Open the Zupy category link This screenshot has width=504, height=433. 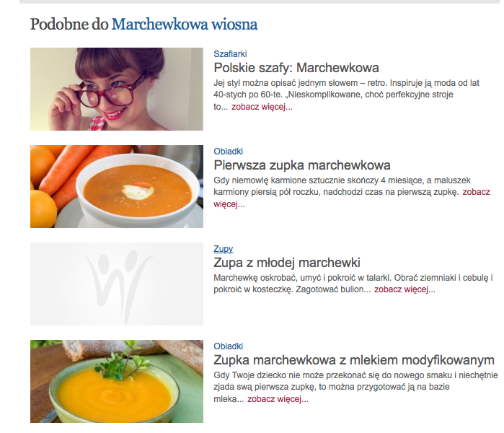click(224, 249)
